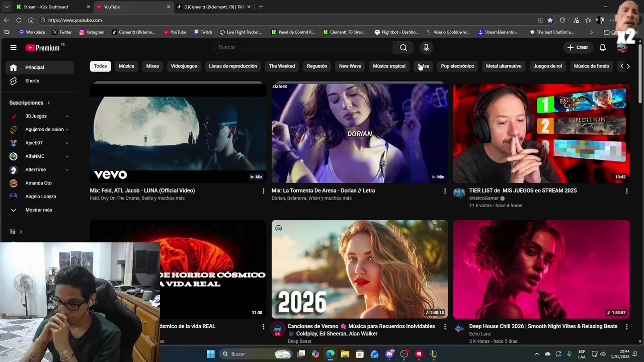The image size is (644, 362).
Task: Go back in the browser
Action: click(7, 20)
